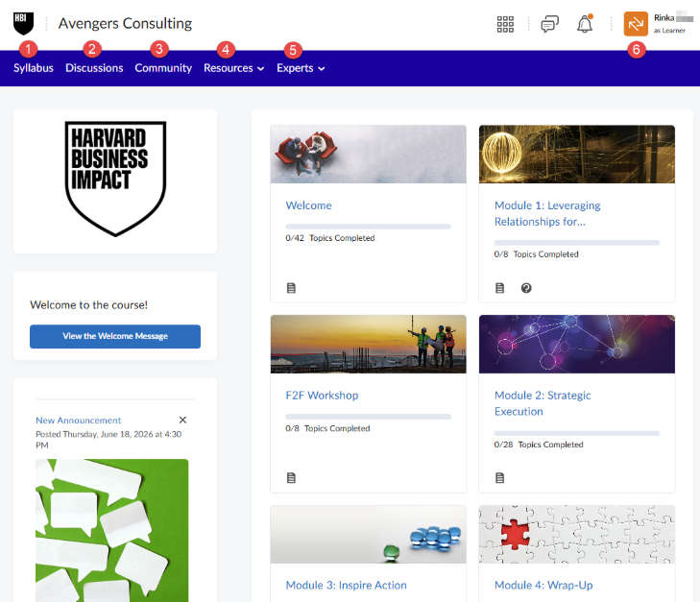The image size is (700, 602).
Task: Click the 0/42 Topics Completed text
Action: click(330, 238)
